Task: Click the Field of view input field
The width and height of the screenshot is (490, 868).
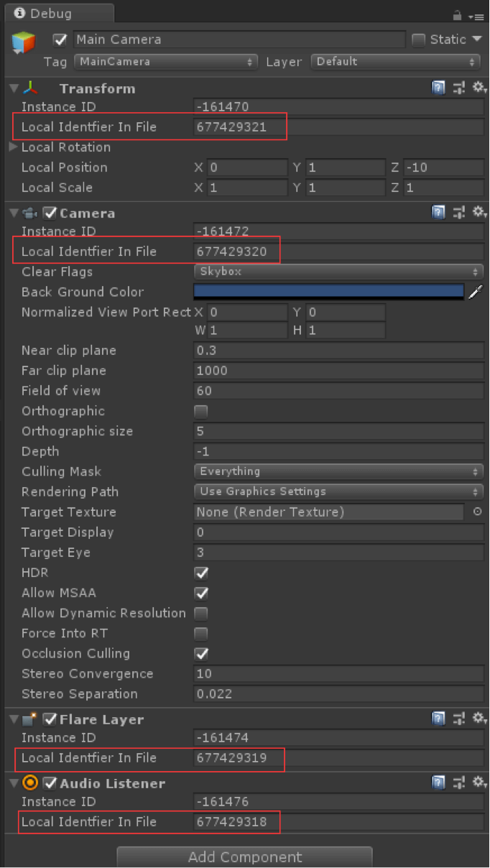Action: (x=338, y=391)
